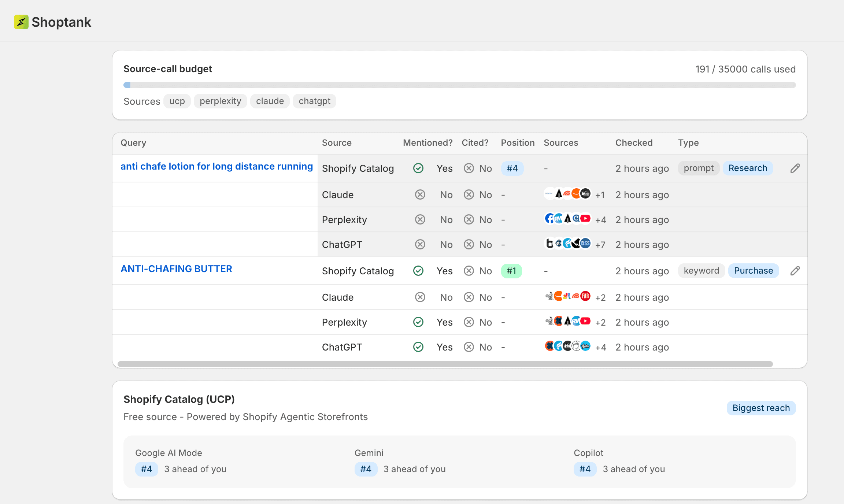This screenshot has width=844, height=504.
Task: Click the keyword type tag
Action: (702, 271)
